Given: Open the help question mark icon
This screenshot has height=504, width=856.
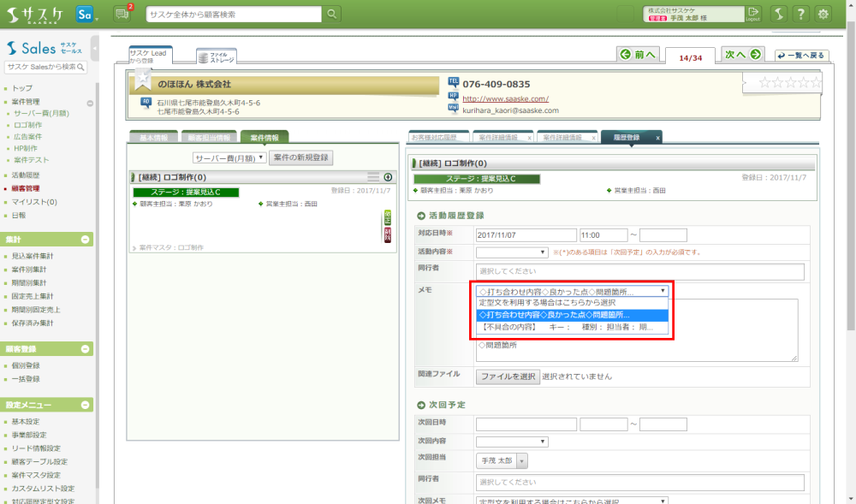Looking at the screenshot, I should 800,14.
